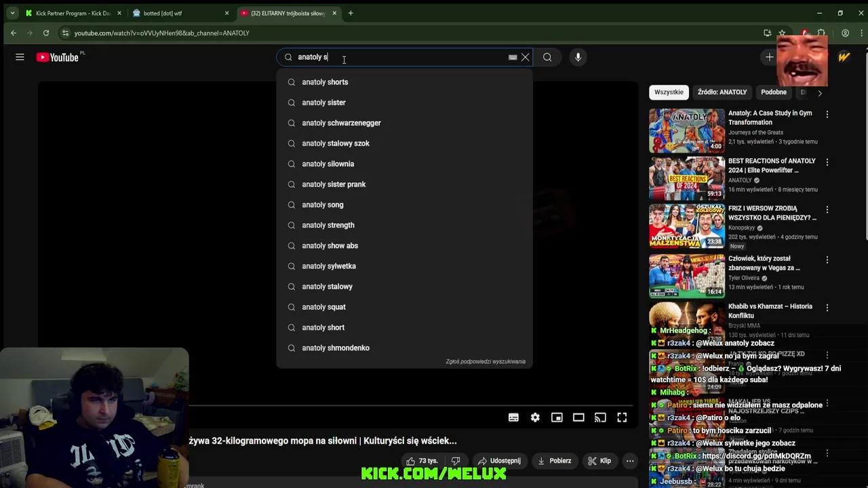Screen dimensions: 868x488
Task: Pick suggestion 'anatoly sylwetka'
Action: tap(404, 266)
